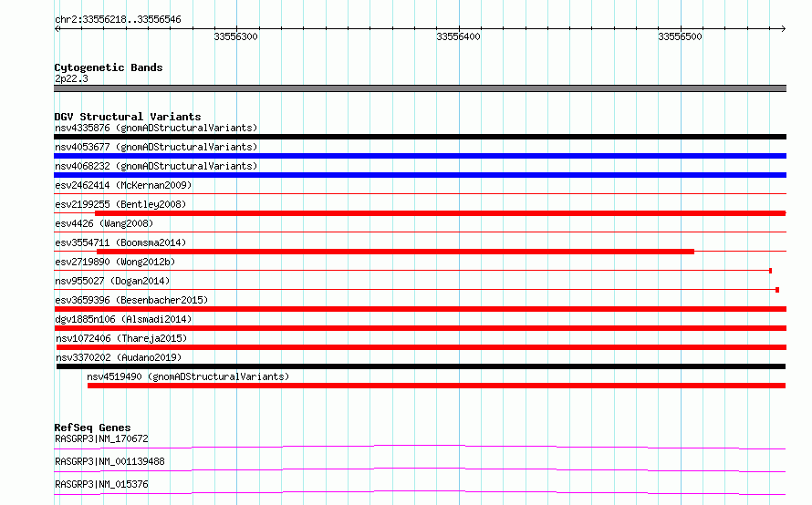Open variant dgv1885n106 (Alsmadi2014) label
Screen dimensions: 812x505
pos(123,319)
